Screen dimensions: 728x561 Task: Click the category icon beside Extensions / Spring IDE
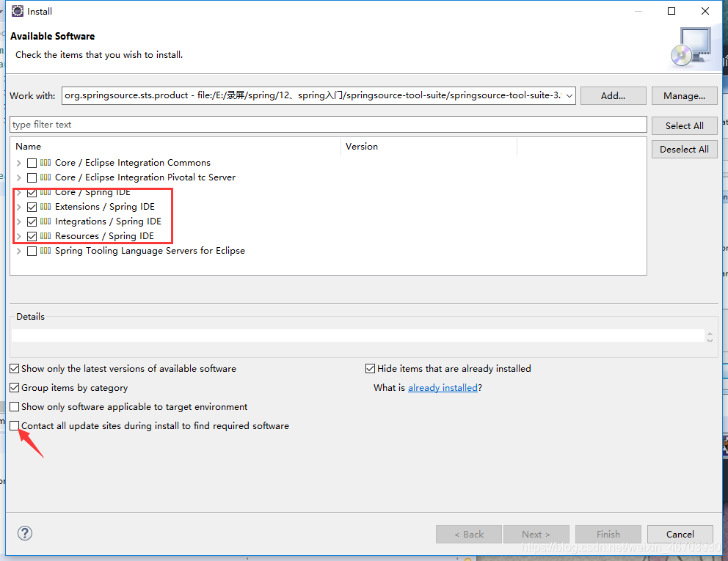[x=45, y=207]
